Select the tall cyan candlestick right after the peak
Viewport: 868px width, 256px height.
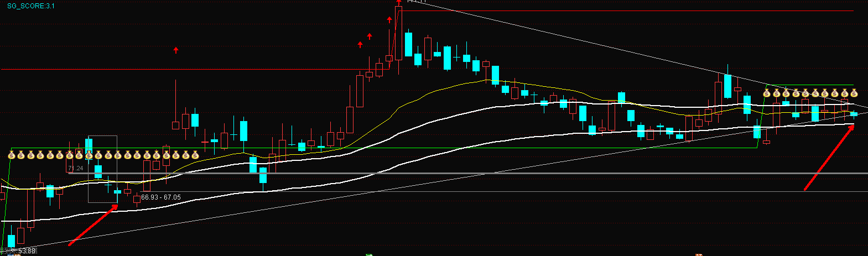coord(408,44)
